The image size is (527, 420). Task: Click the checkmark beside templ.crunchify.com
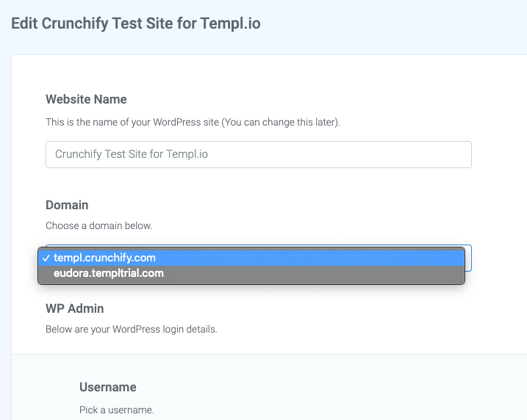pos(46,258)
